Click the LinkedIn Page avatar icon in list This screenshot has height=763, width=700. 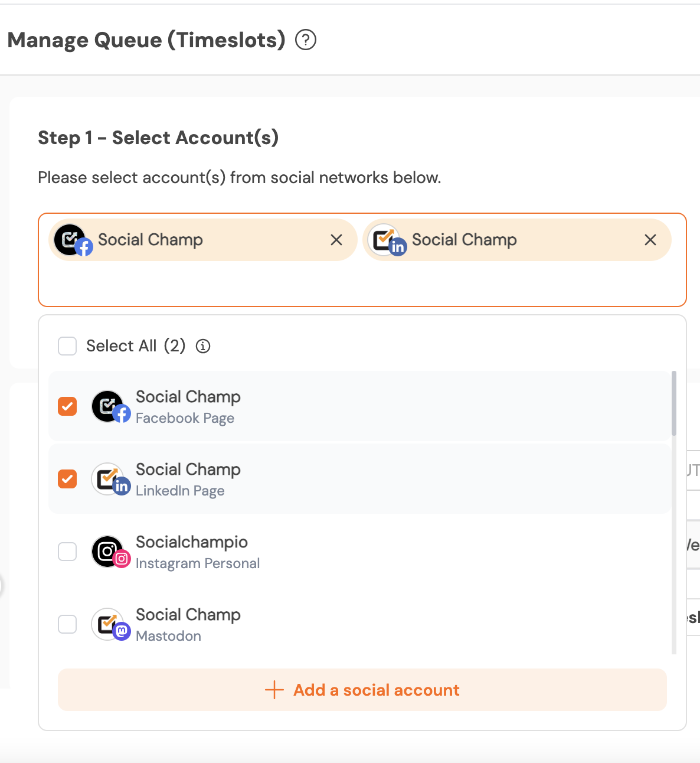109,479
